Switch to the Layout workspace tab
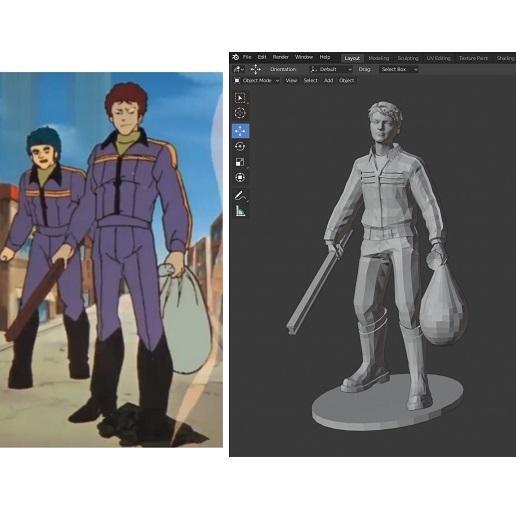Screen dimensions: 516x516 352,58
